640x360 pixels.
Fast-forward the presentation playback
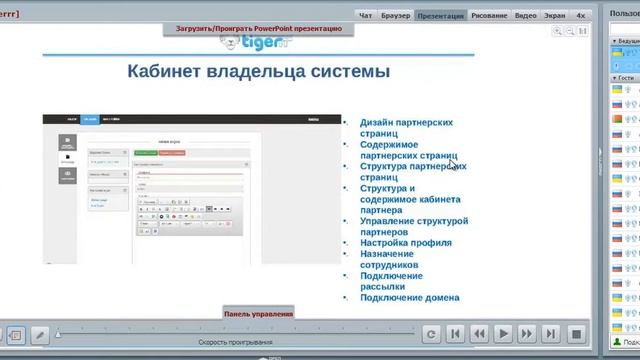(x=527, y=334)
